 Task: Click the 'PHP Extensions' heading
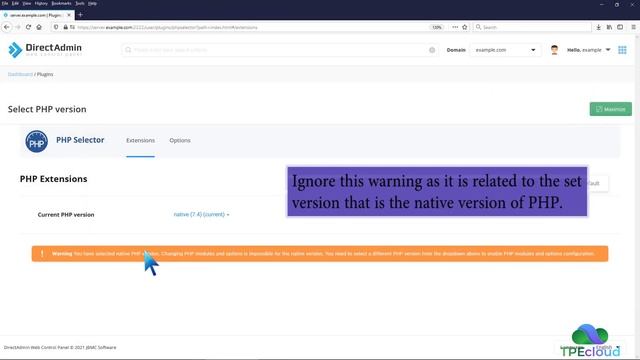point(53,179)
